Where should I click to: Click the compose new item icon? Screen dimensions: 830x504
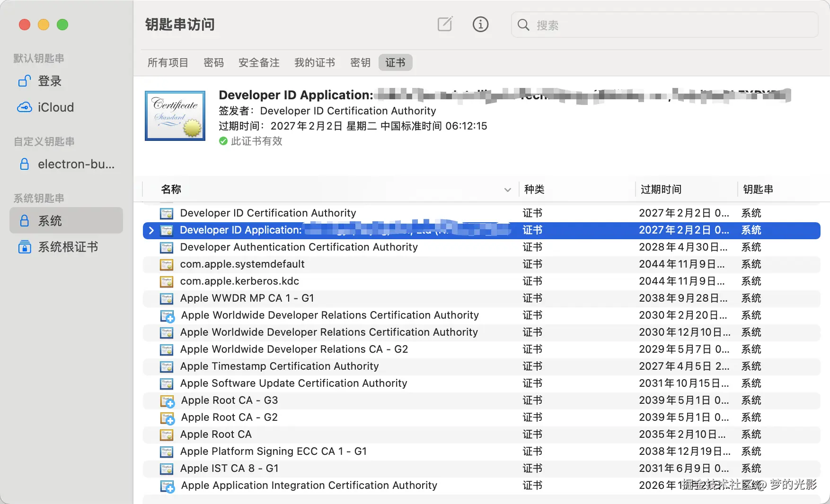pos(445,24)
